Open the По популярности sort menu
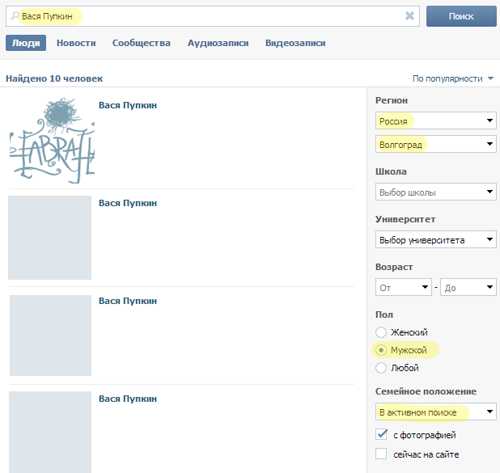The height and width of the screenshot is (473, 500). point(453,79)
